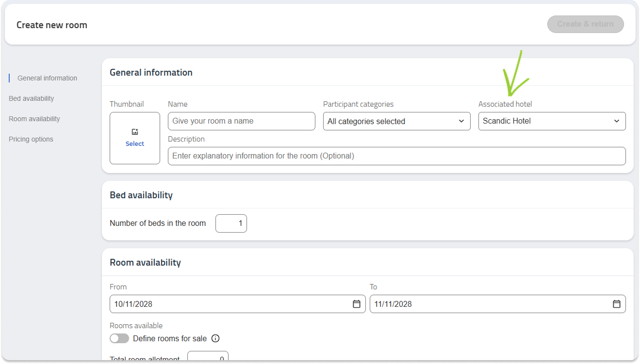Image resolution: width=640 pixels, height=364 pixels.
Task: Click the Room availability section heading
Action: [145, 262]
